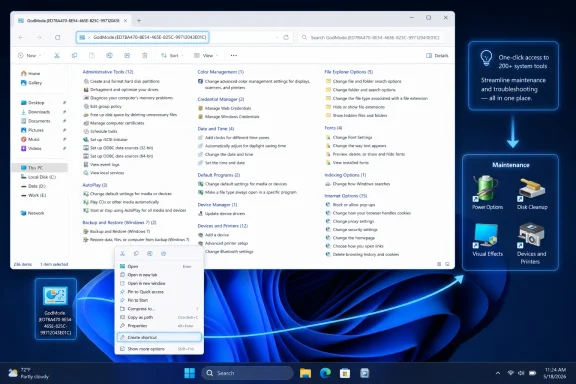Open the See more (three dots) toolbar menu
Viewport: 576px width, 384px height.
(x=234, y=55)
